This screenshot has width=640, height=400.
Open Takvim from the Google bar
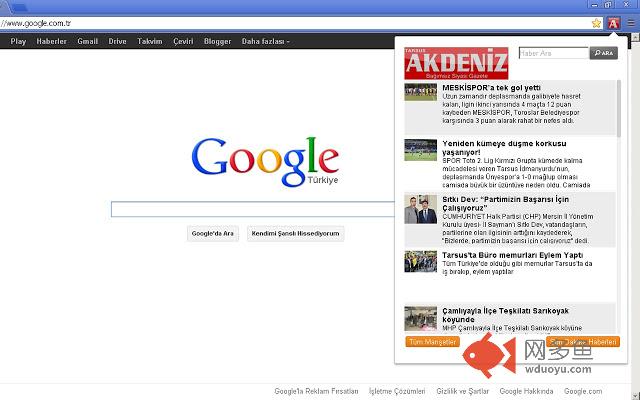coord(149,41)
